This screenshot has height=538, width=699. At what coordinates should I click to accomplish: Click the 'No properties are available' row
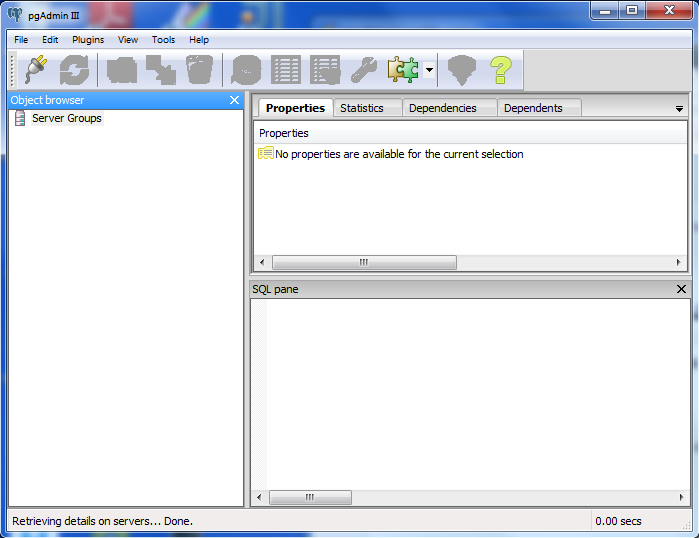[391, 154]
